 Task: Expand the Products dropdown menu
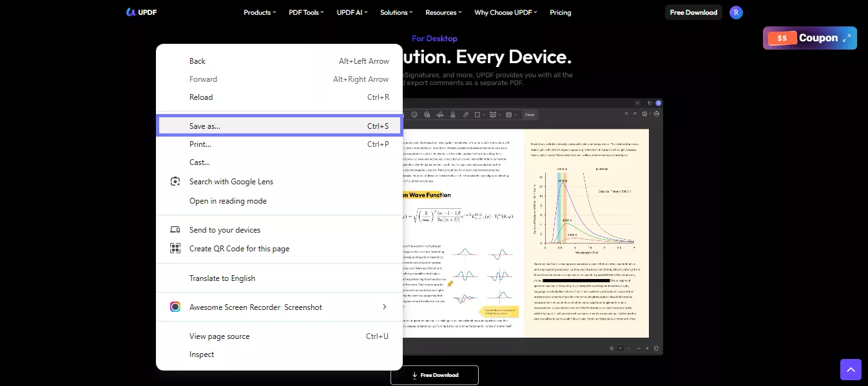point(259,12)
